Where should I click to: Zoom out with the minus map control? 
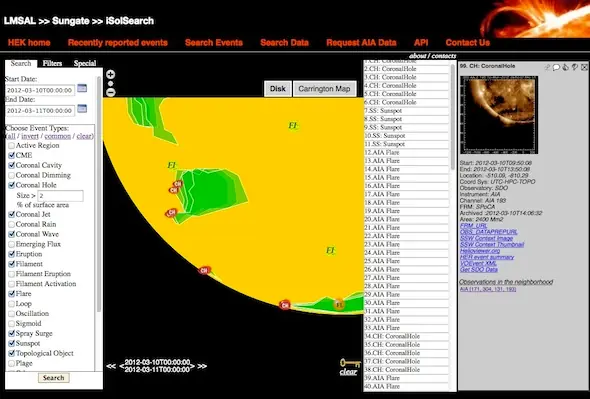point(111,92)
